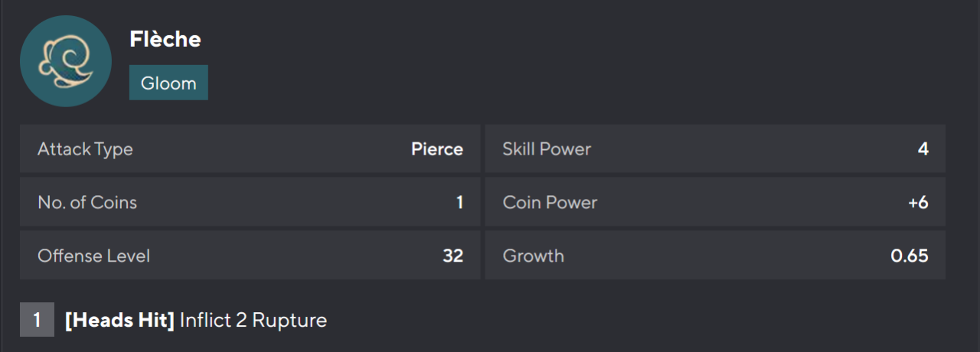Click the coin number 1 badge
The height and width of the screenshot is (352, 980).
coord(37,320)
